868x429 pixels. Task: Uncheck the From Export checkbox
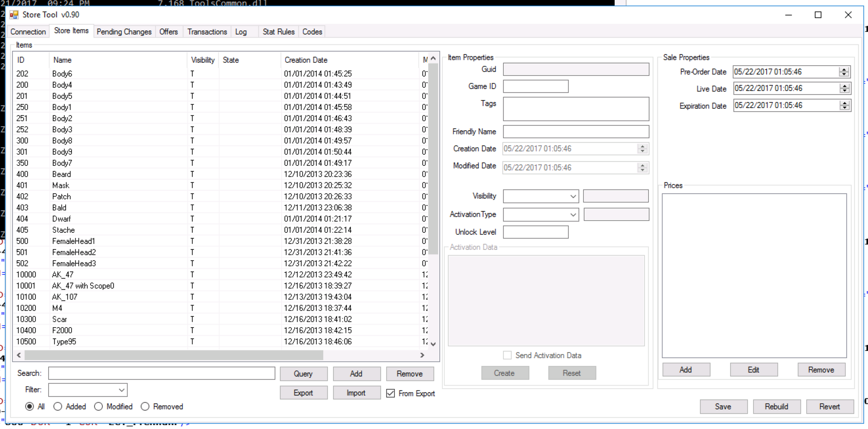(391, 393)
